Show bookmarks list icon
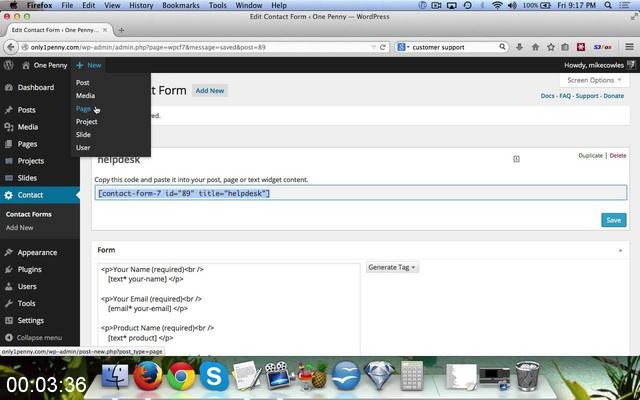This screenshot has height=400, width=640. [x=565, y=47]
